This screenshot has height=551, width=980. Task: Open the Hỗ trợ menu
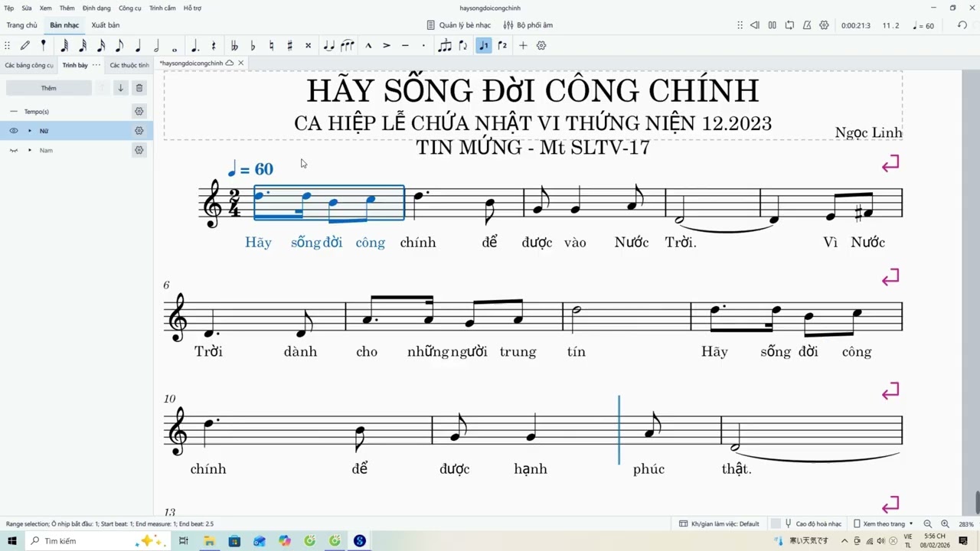click(192, 8)
